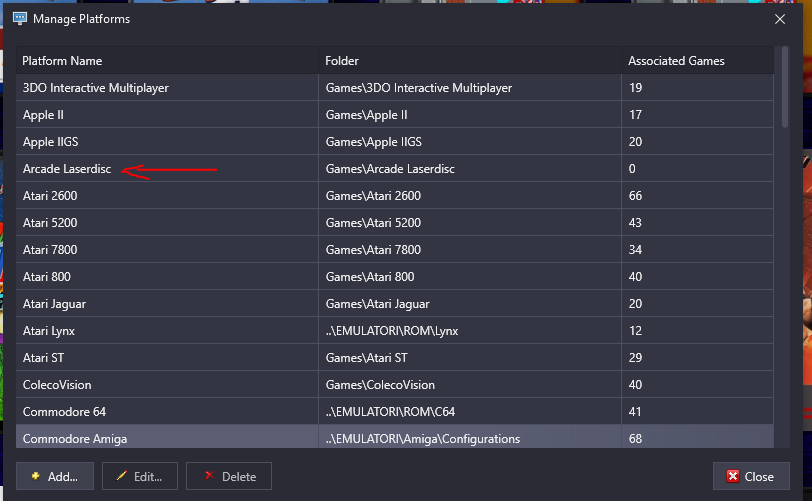Click the window X close icon
812x501 pixels.
pos(780,19)
